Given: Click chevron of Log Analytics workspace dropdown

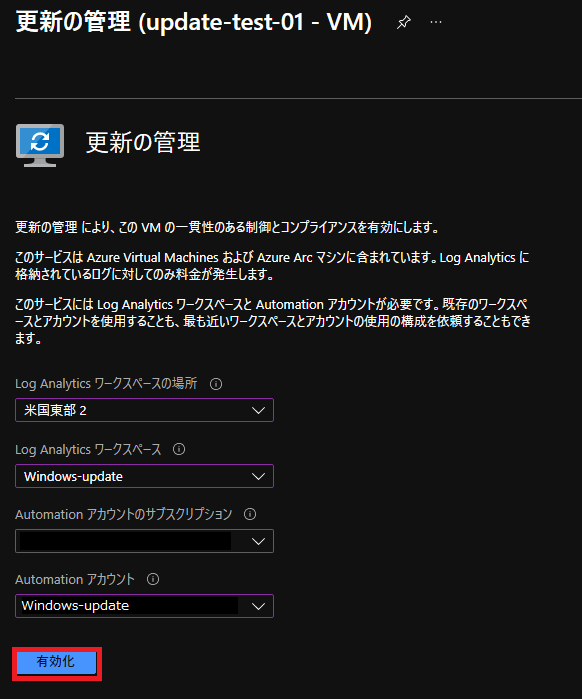Looking at the screenshot, I should (258, 477).
